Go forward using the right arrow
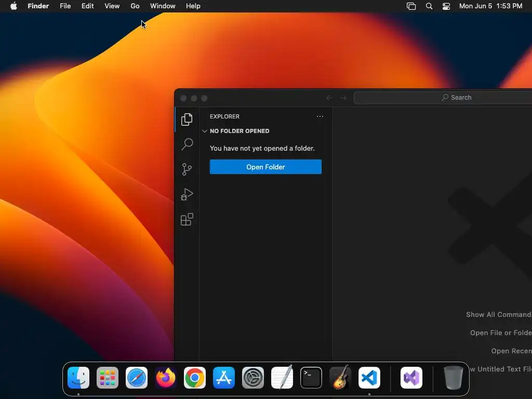 (343, 98)
